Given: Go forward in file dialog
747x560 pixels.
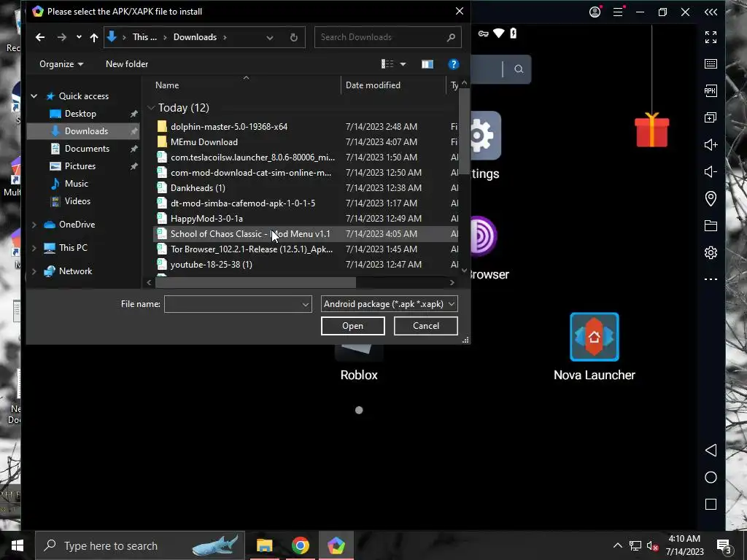Looking at the screenshot, I should tap(61, 37).
